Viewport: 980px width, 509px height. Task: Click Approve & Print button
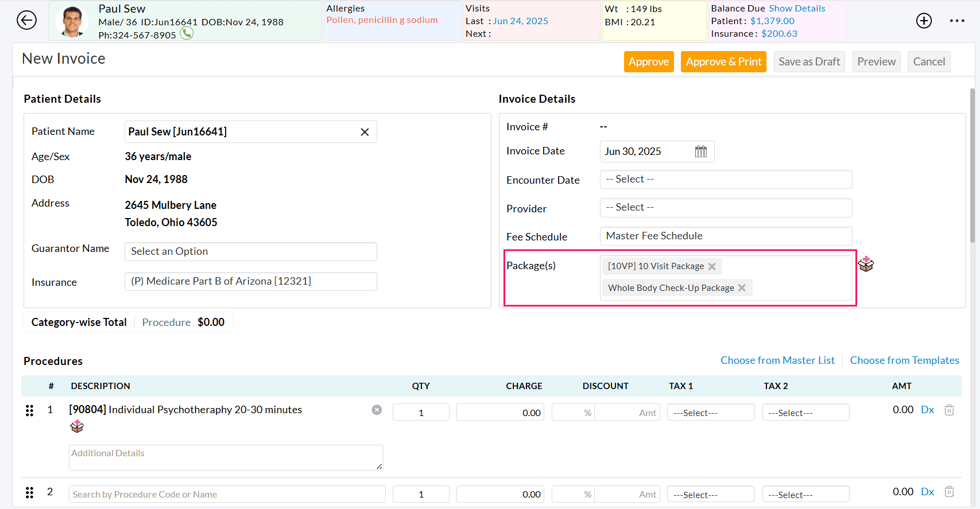(x=723, y=62)
